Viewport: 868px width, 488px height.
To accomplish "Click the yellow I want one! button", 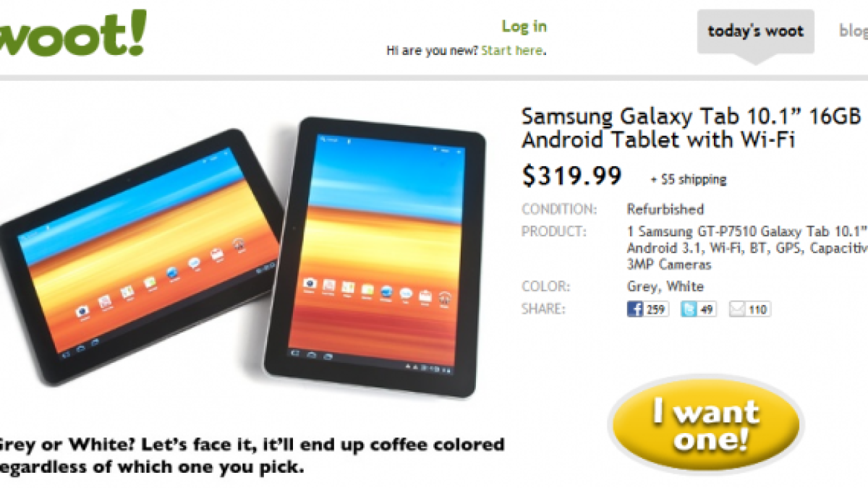I will click(x=705, y=424).
